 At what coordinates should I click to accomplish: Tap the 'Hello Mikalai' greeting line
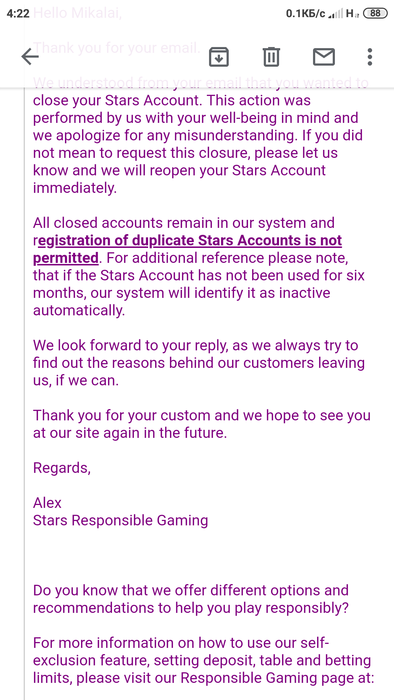[77, 13]
